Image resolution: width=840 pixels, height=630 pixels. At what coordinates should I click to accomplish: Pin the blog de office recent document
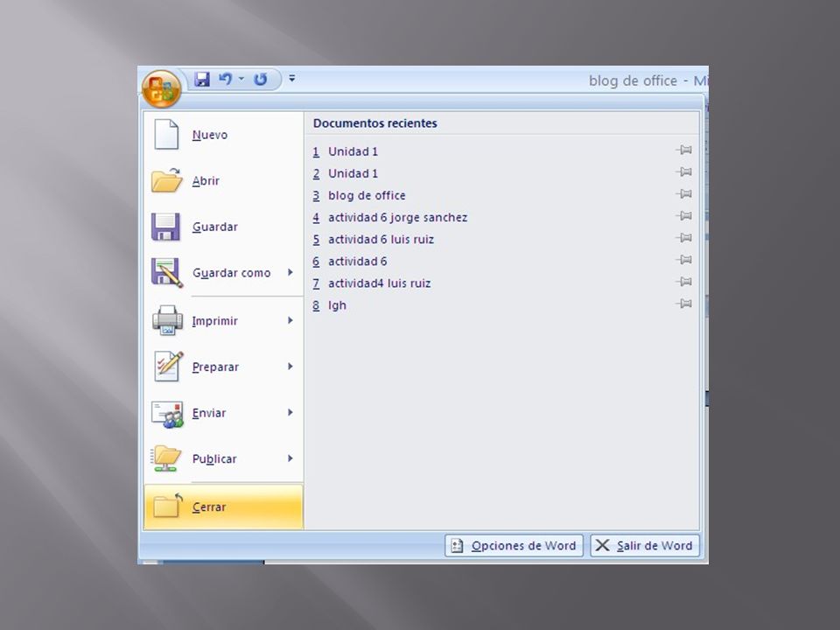[683, 194]
